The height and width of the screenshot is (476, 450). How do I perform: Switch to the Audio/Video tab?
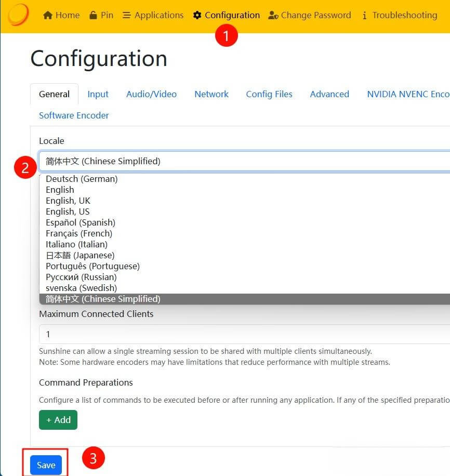click(151, 94)
